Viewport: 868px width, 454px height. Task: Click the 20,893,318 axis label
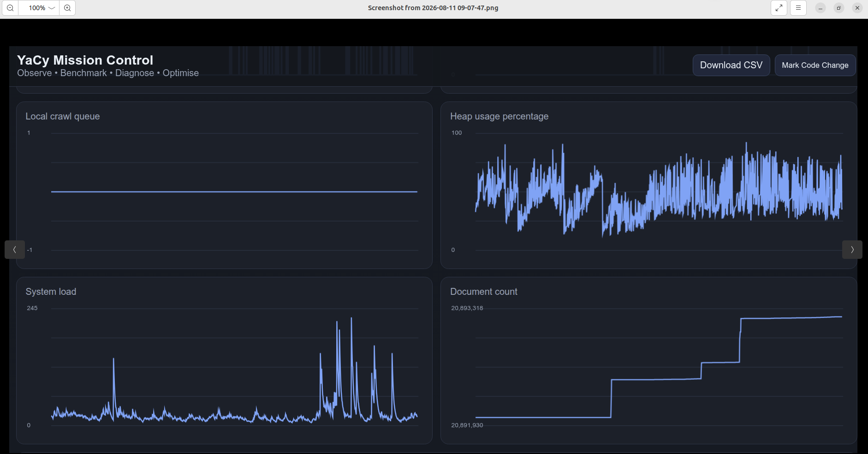click(467, 308)
